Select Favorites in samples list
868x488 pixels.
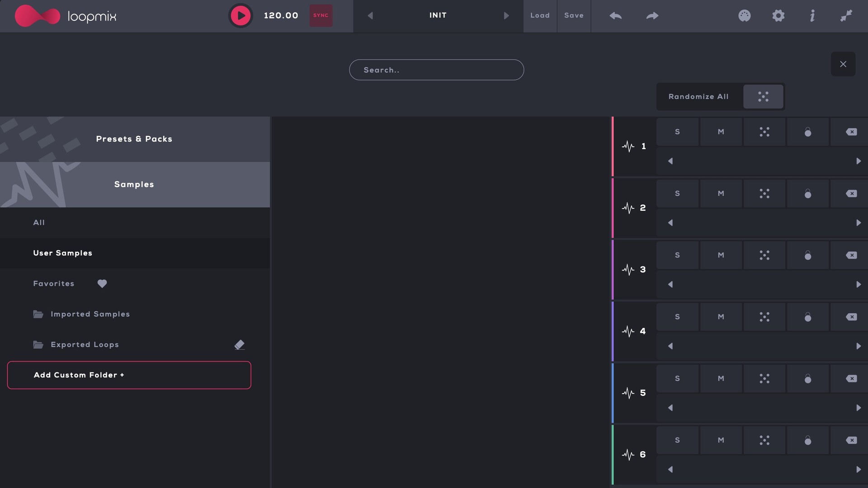click(53, 284)
